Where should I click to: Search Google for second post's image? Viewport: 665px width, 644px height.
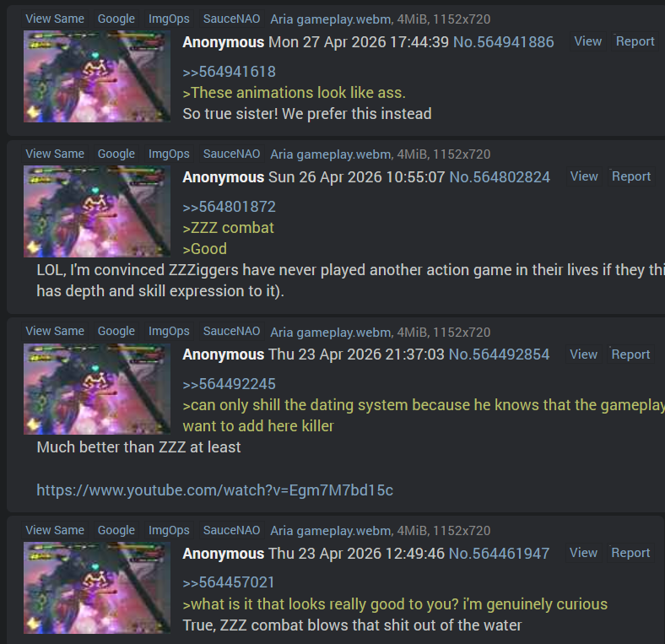click(x=116, y=154)
